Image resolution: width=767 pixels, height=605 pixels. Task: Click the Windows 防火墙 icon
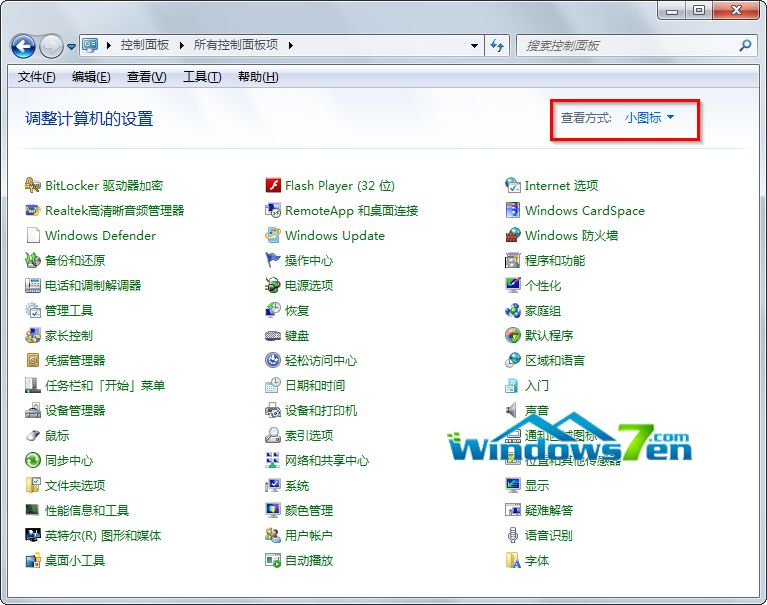513,235
